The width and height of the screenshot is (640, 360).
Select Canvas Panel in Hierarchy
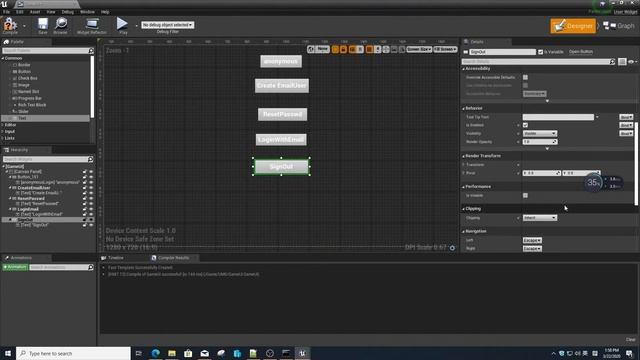[x=28, y=172]
